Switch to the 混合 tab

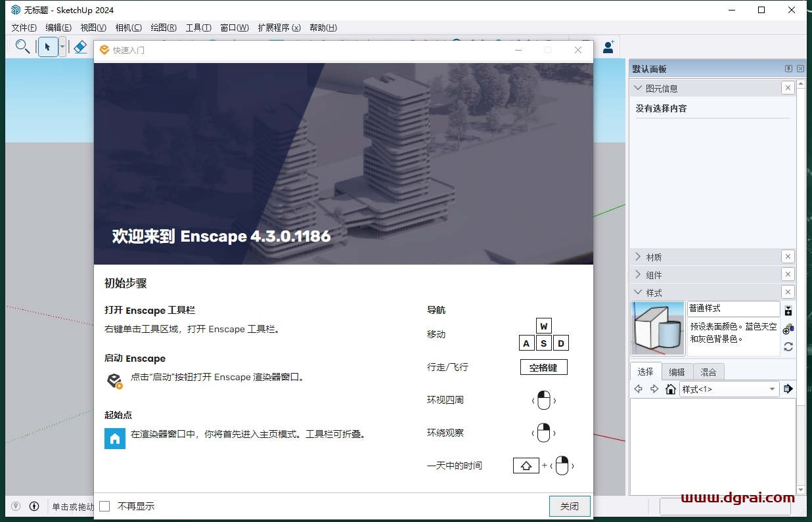pyautogui.click(x=708, y=372)
